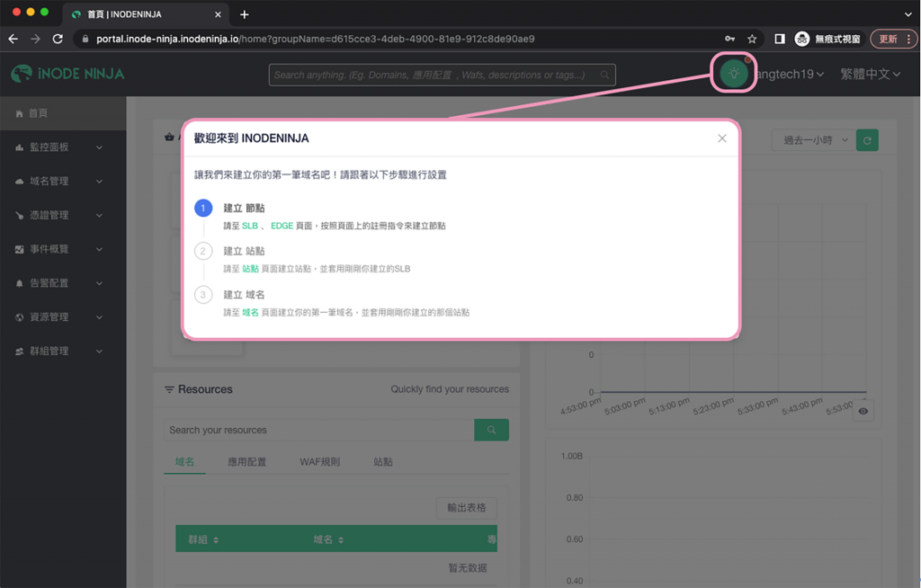Click step 2 circle 建立 站點
921x588 pixels.
[x=203, y=251]
